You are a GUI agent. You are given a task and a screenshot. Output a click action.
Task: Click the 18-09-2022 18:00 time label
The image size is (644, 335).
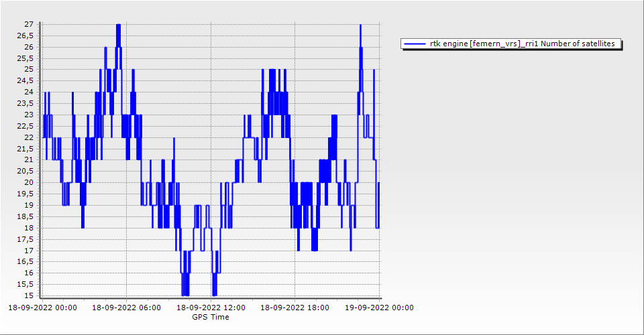click(x=294, y=308)
